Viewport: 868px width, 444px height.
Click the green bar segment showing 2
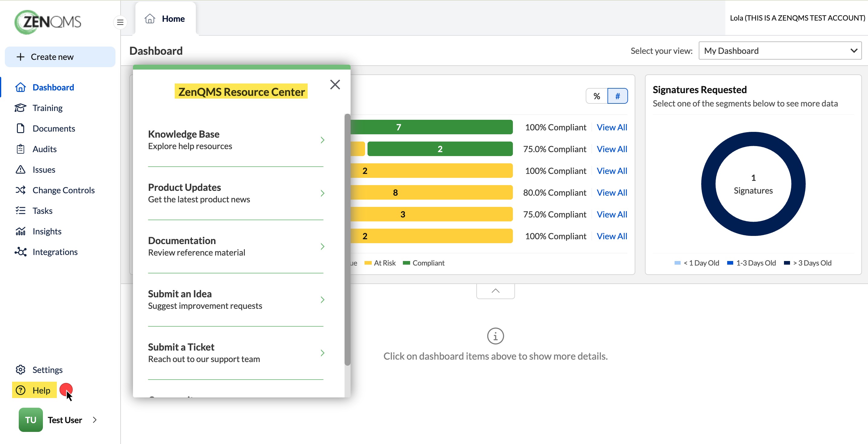[x=440, y=149]
